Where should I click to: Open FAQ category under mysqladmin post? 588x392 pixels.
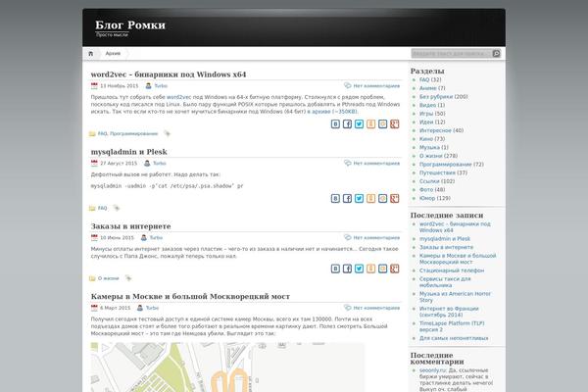(102, 208)
